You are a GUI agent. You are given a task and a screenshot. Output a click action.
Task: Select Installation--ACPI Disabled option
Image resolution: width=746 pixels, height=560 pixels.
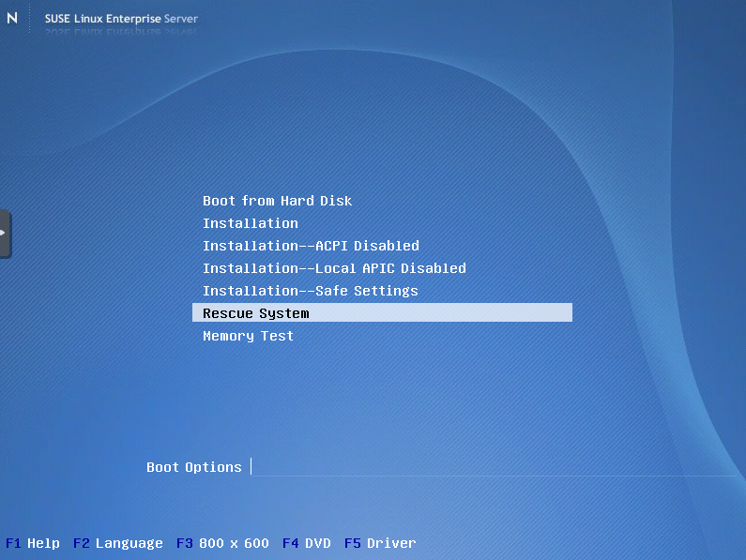[x=311, y=246]
